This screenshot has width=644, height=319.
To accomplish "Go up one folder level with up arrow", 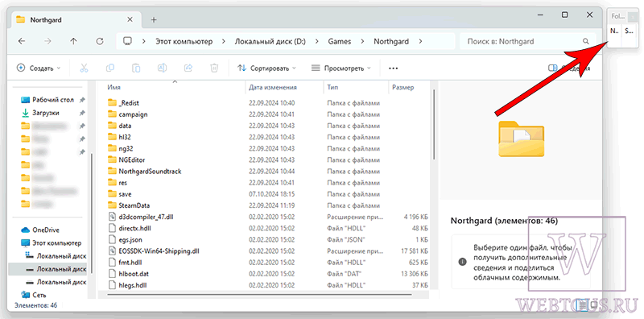I will pyautogui.click(x=73, y=41).
